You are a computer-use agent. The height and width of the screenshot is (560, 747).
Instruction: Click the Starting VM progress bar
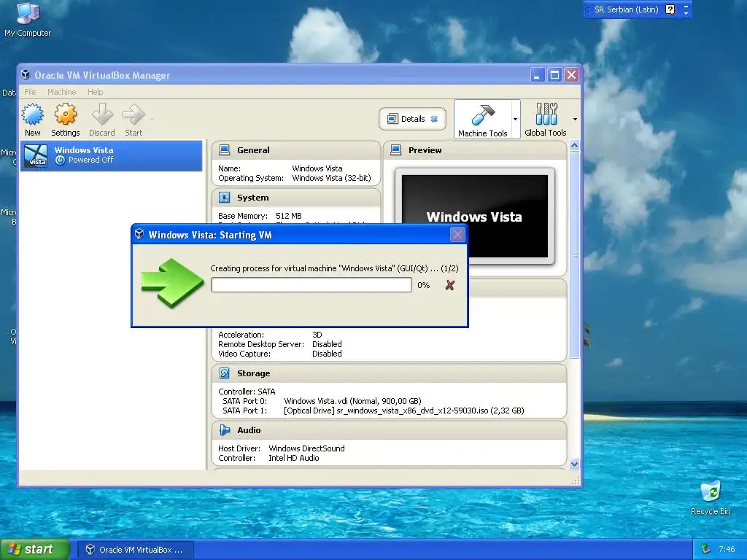[311, 285]
